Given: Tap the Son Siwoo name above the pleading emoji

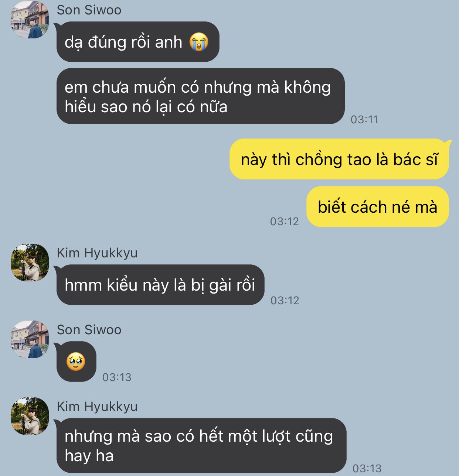Looking at the screenshot, I should pos(89,330).
